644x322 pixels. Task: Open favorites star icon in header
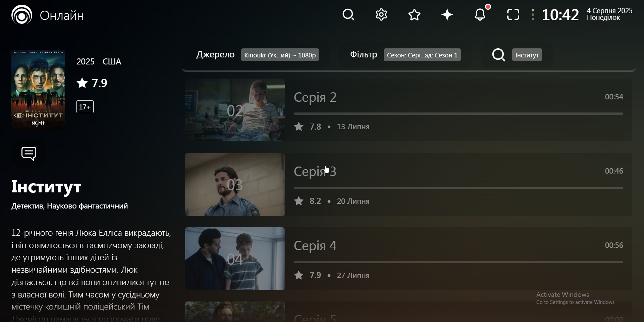pos(415,15)
